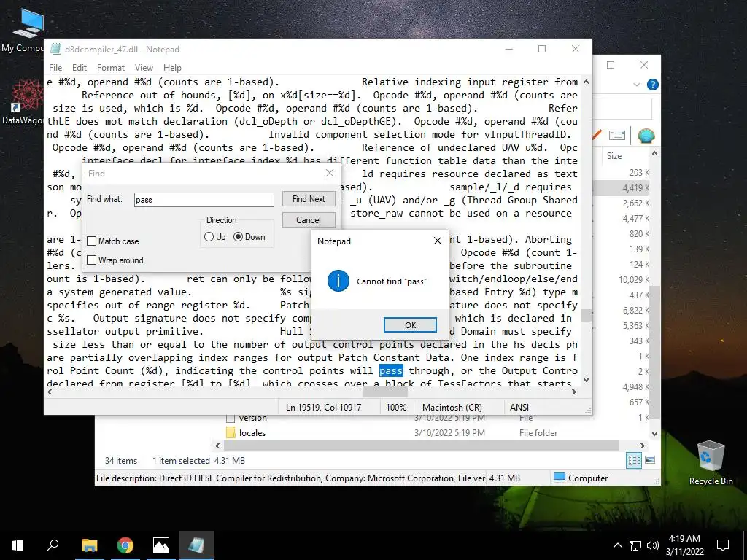
Task: Click the Notepad icon in its title bar
Action: pos(55,49)
